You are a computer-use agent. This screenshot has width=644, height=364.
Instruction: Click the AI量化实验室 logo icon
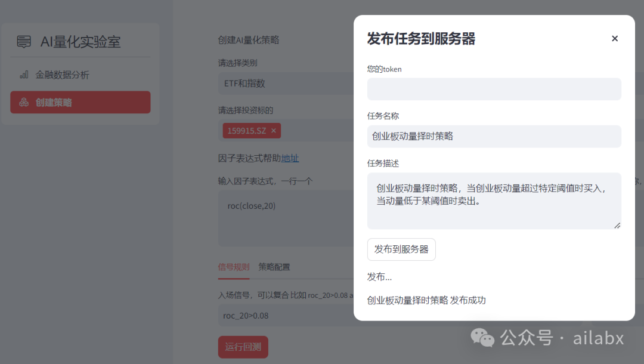24,42
